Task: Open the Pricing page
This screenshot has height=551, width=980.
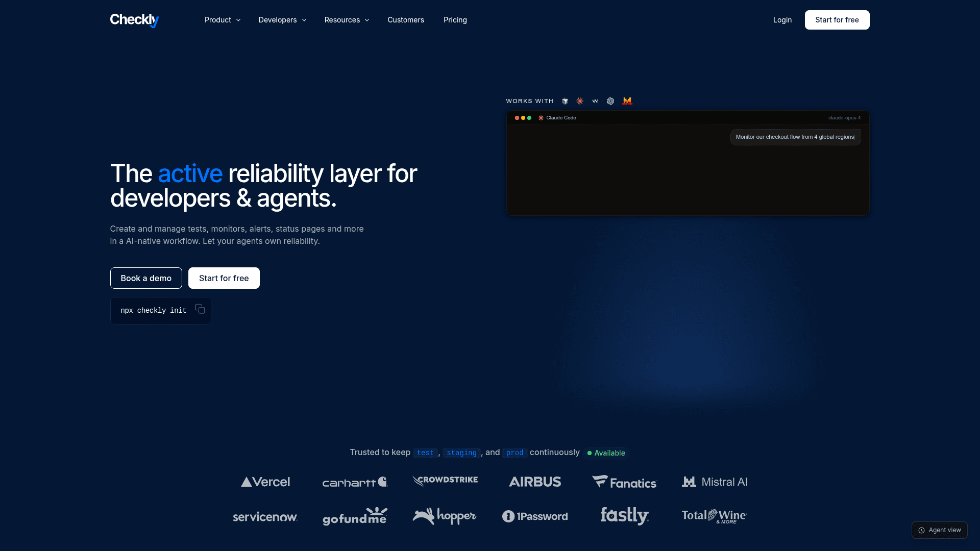Action: click(x=455, y=20)
